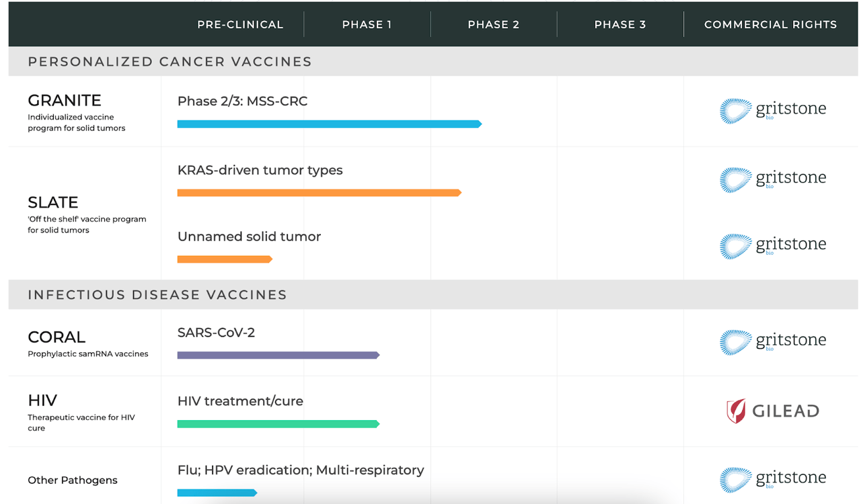Click Gritstone logo beside Unnamed solid tumor
The width and height of the screenshot is (861, 504).
coord(773,246)
